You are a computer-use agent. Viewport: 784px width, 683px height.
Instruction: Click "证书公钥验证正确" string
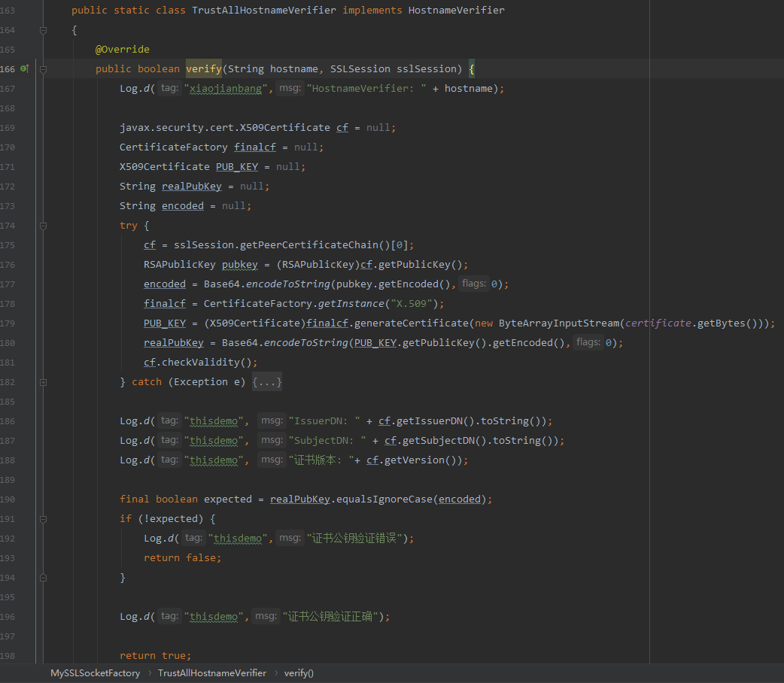pos(330,617)
